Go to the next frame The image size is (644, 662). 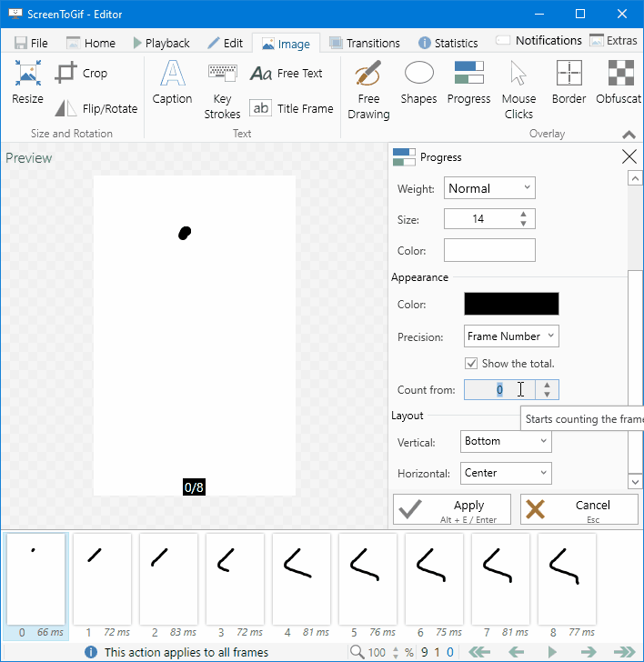pyautogui.click(x=589, y=652)
